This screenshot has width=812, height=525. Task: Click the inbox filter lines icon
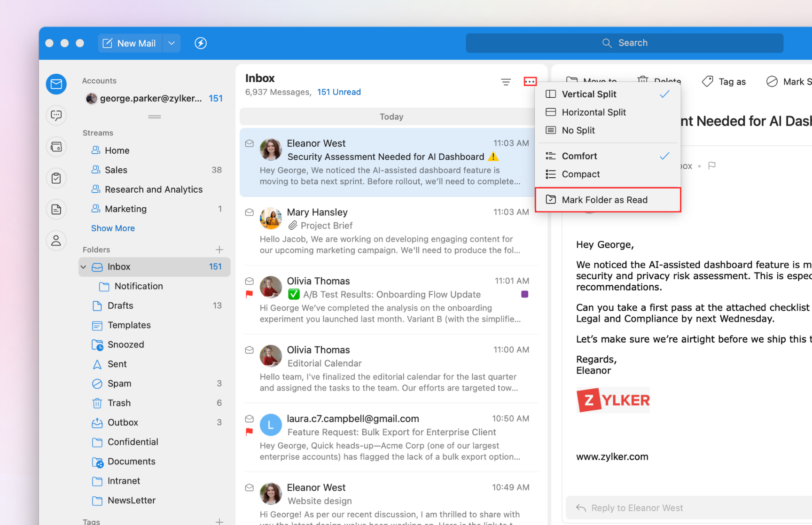[506, 82]
